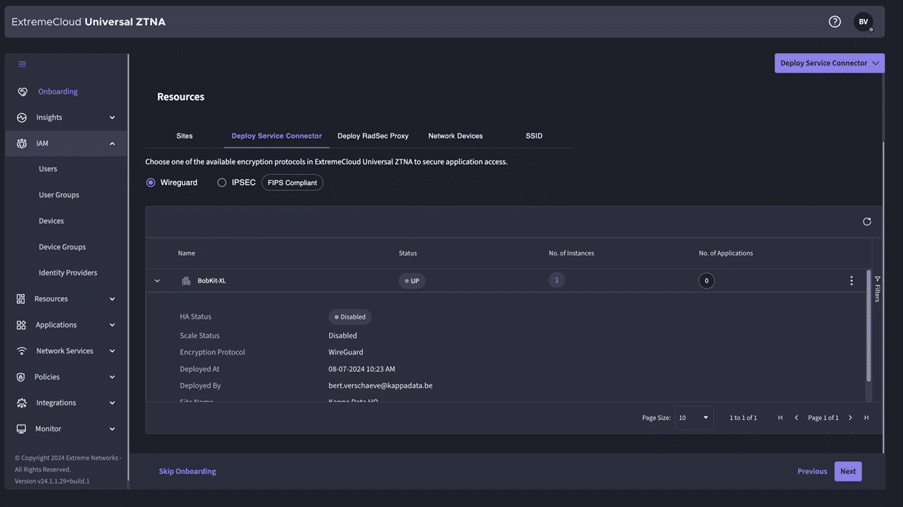Open User Groups in sidebar
Screen dimensions: 903x507
tap(59, 195)
